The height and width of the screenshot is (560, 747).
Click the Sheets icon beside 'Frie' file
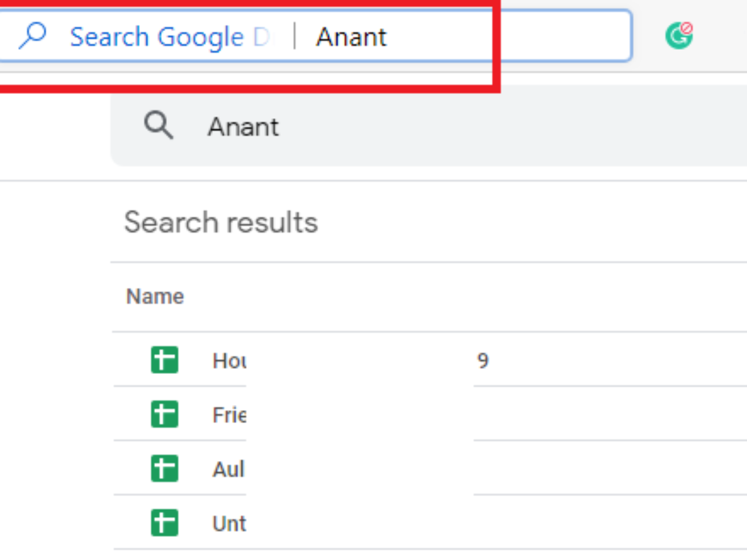(164, 414)
